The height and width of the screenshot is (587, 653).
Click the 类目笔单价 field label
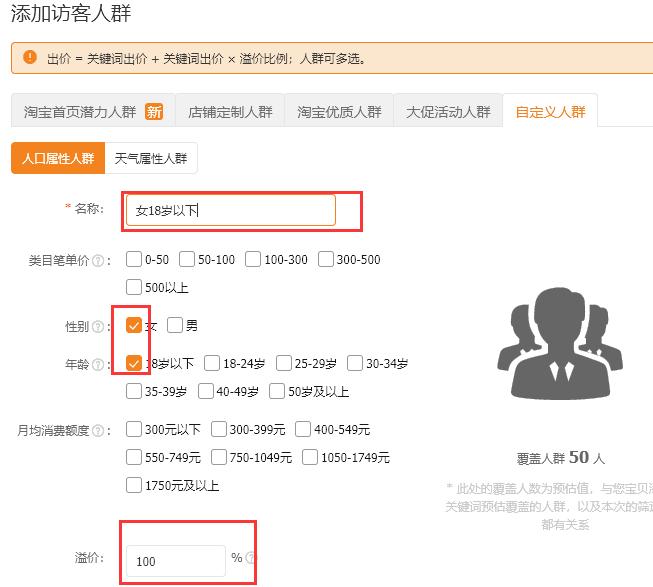tap(59, 261)
